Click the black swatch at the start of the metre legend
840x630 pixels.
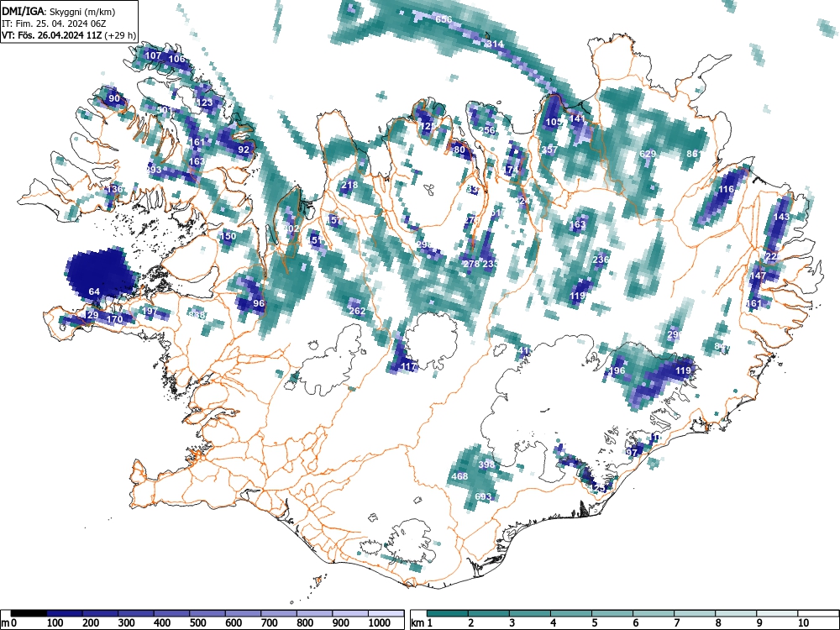(29, 613)
